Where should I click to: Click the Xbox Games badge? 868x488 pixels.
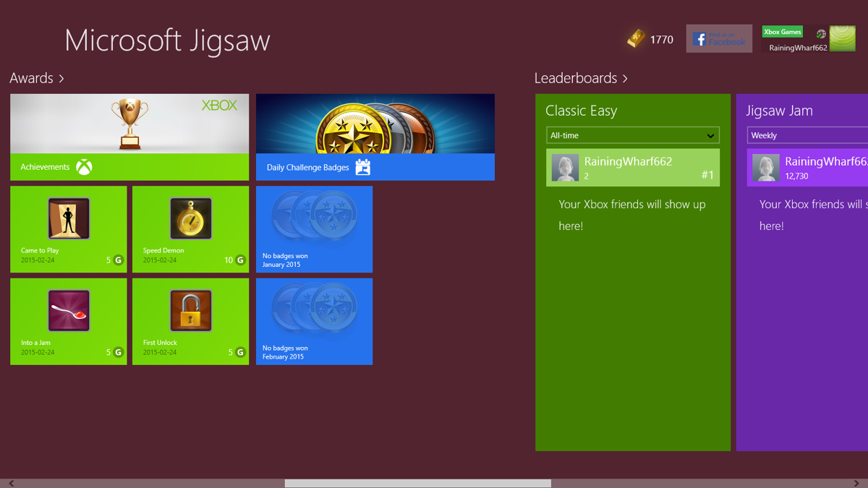782,32
